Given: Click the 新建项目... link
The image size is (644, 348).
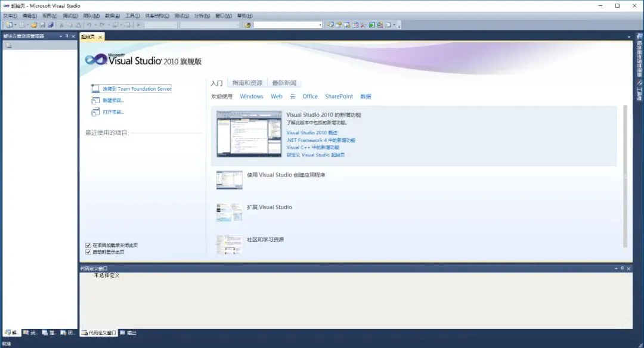Looking at the screenshot, I should point(113,100).
